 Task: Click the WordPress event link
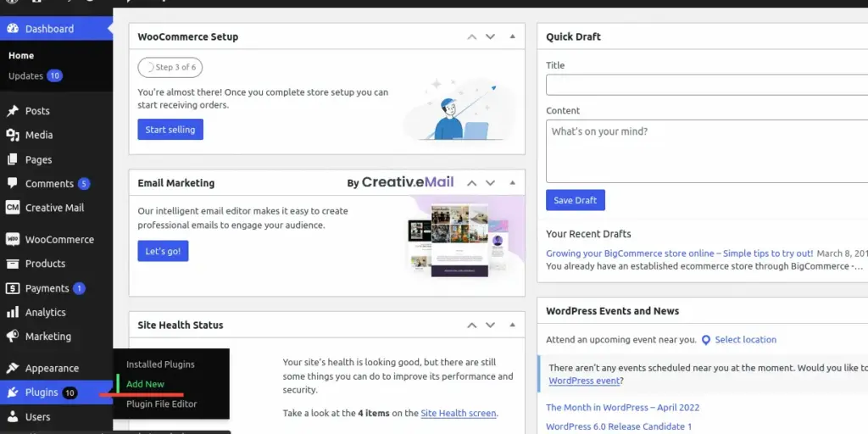(x=584, y=381)
